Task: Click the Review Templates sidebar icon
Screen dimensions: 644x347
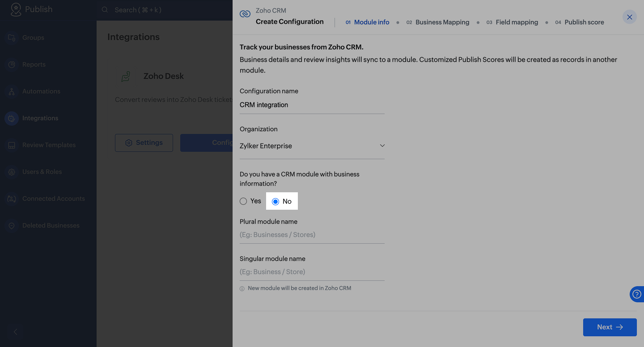Action: point(12,145)
